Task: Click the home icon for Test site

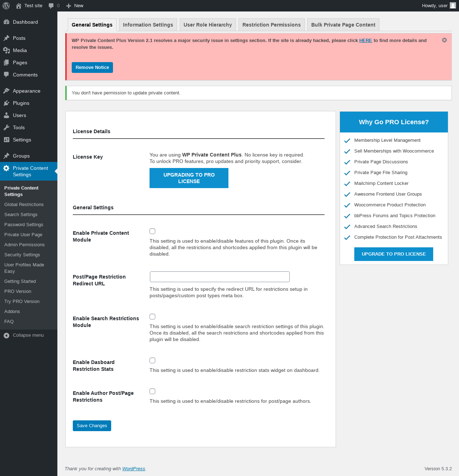Action: click(19, 6)
